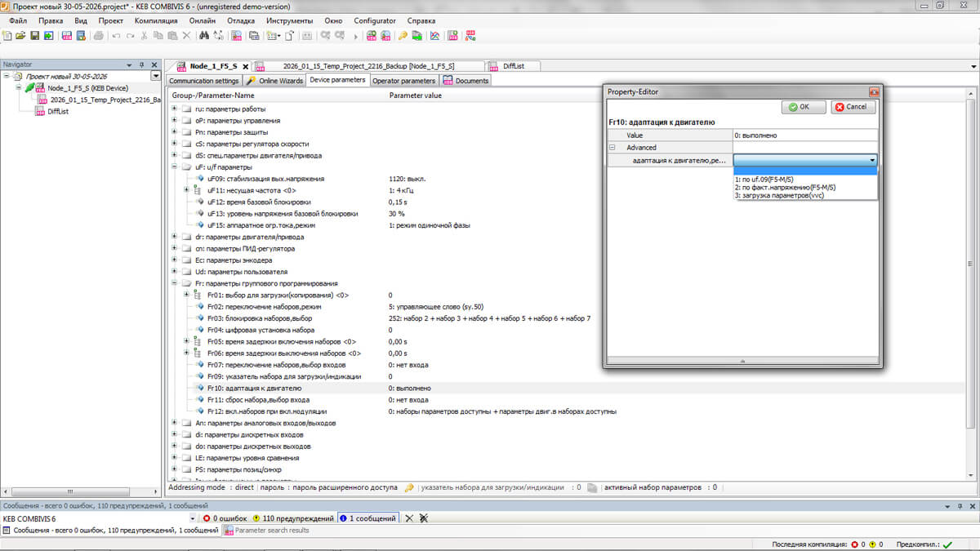Open search using the binoculars icon
The width and height of the screenshot is (980, 551).
[x=203, y=36]
